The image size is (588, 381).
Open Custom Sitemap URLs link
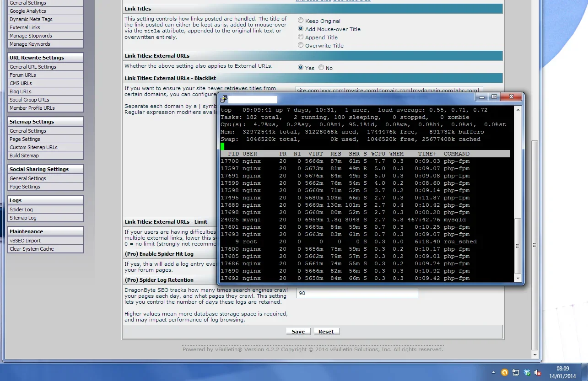tap(46, 147)
